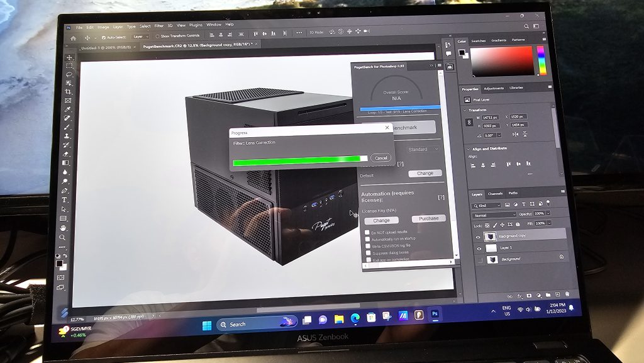Toggle the Show Transform Controls checkbox

[157, 36]
